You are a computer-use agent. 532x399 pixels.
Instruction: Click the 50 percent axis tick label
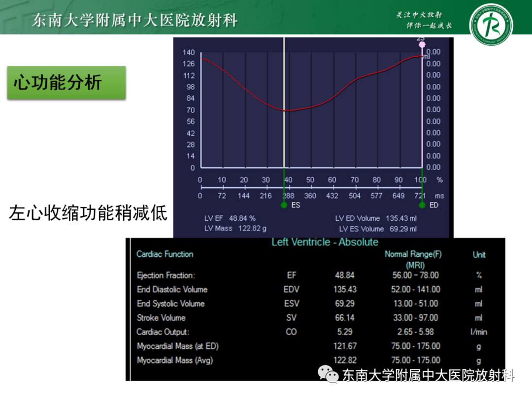[310, 180]
